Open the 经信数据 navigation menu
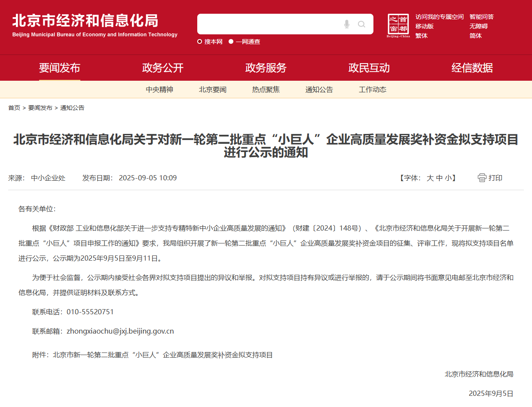The height and width of the screenshot is (407, 532). (x=472, y=67)
